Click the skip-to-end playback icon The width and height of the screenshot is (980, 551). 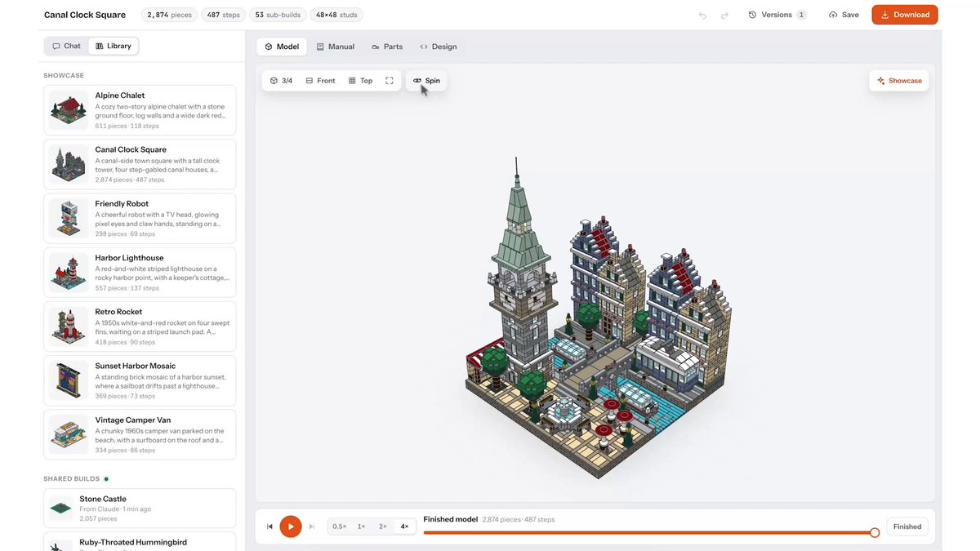(x=312, y=527)
